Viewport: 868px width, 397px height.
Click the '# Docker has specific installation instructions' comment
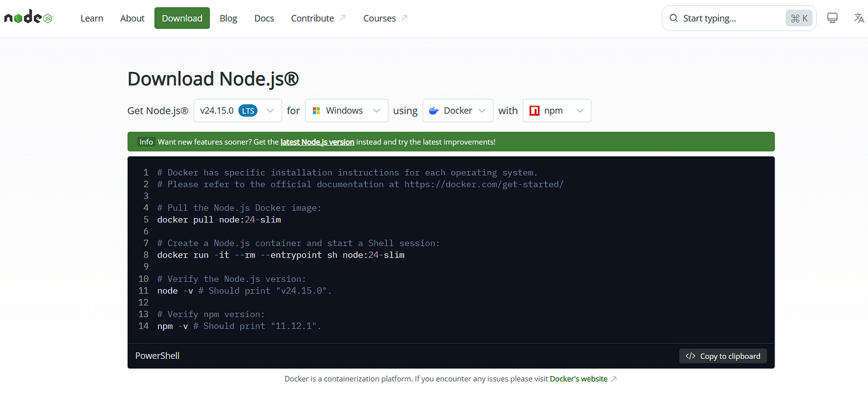348,173
